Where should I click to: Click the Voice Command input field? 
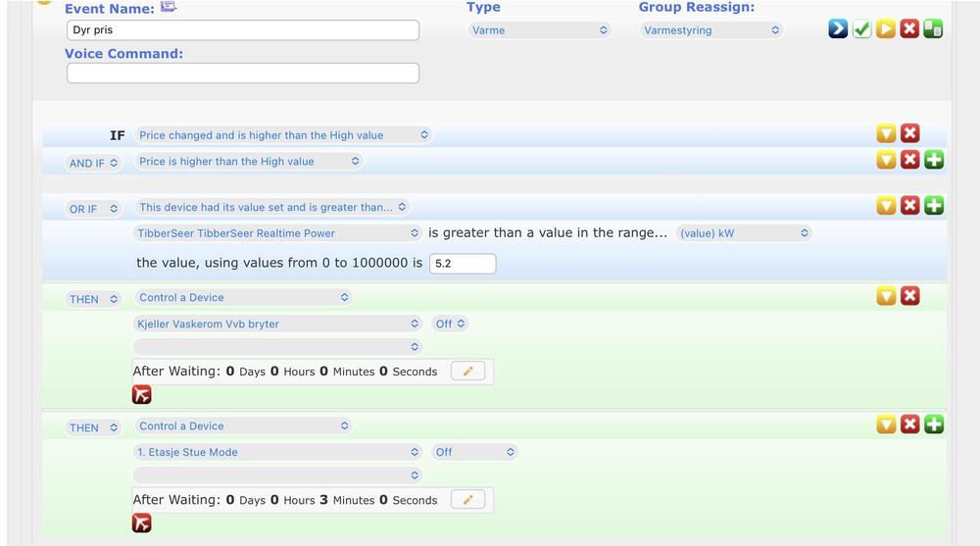click(242, 73)
